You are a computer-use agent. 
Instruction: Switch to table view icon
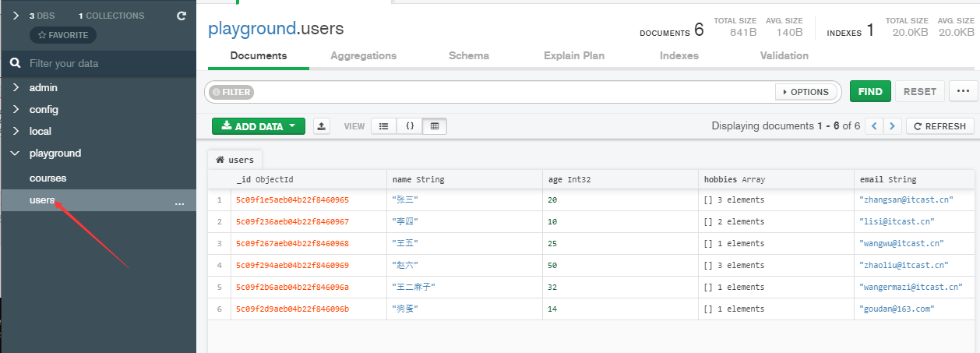pos(435,126)
